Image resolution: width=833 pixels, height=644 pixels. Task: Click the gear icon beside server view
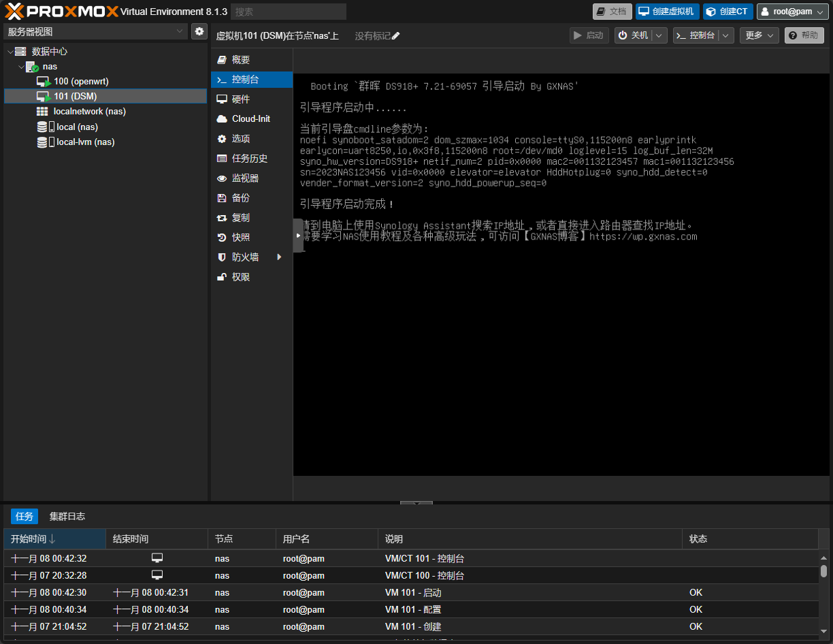coord(199,31)
